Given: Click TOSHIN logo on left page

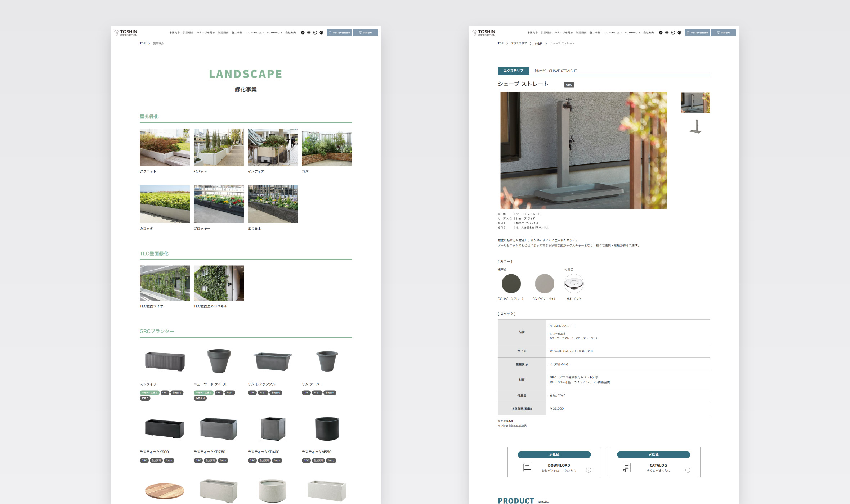Looking at the screenshot, I should 125,33.
